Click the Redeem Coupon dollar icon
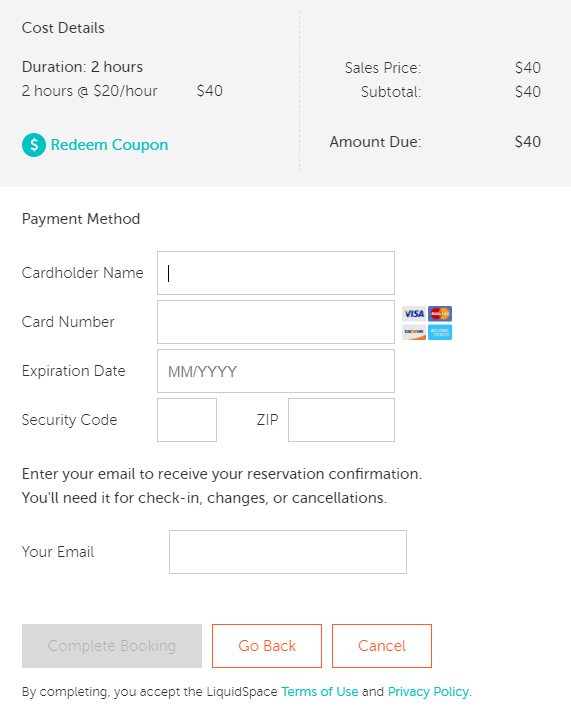Image resolution: width=571 pixels, height=709 pixels. coord(34,145)
